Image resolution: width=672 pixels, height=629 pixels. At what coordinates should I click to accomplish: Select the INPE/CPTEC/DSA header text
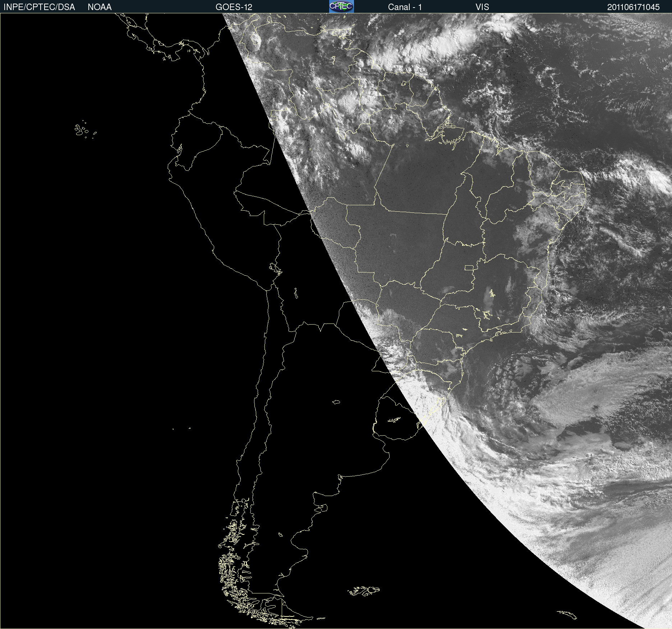pos(39,7)
